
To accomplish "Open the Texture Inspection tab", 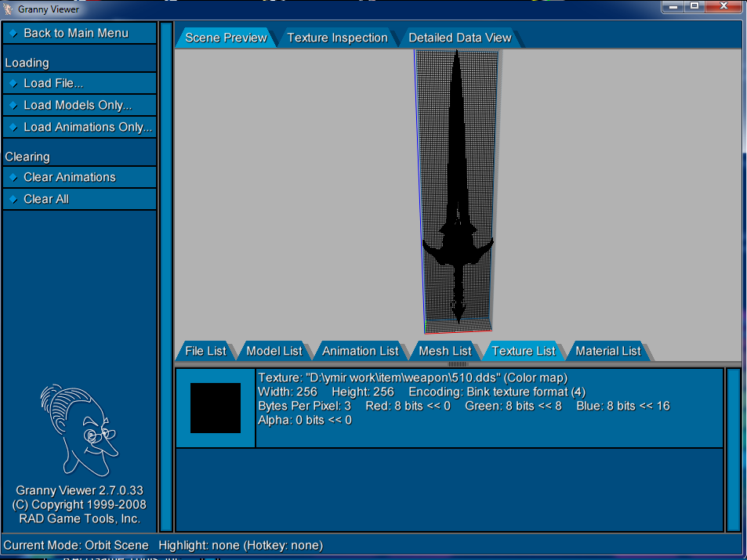I will click(x=337, y=38).
